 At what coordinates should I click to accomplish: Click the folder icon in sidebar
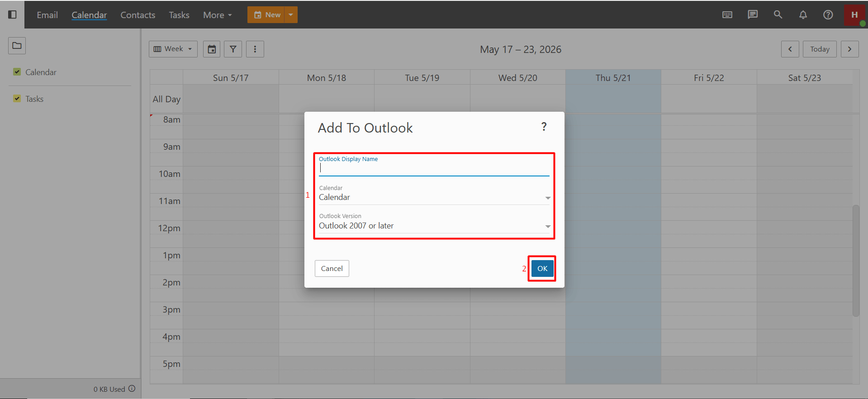17,46
